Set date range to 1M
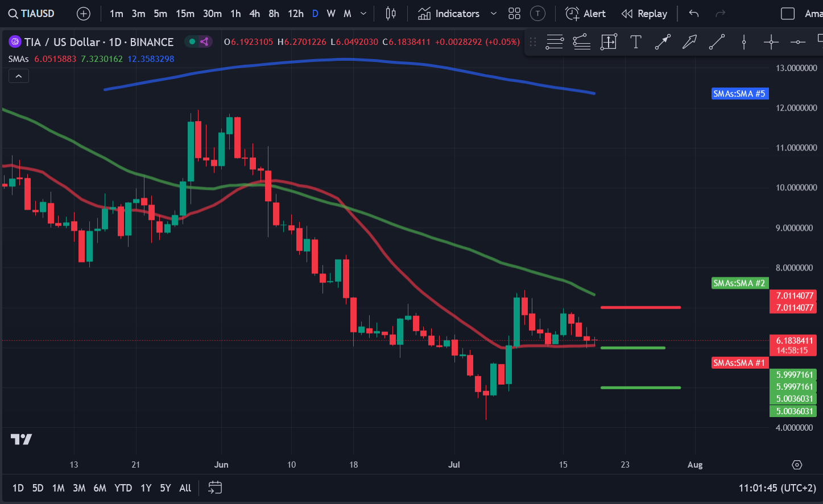The height and width of the screenshot is (504, 823). (58, 488)
